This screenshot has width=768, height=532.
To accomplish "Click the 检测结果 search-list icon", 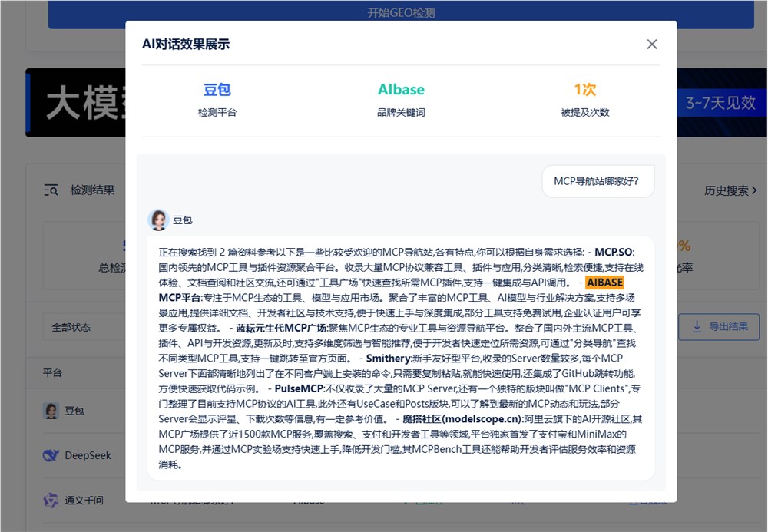I will coord(51,190).
